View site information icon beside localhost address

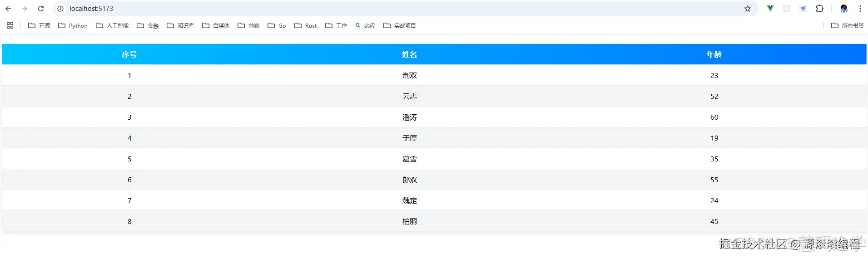[60, 9]
